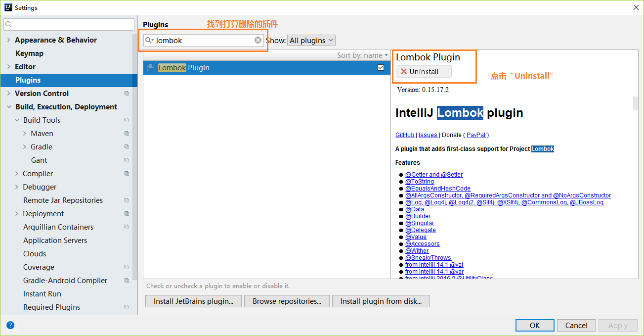Click project-level icon beside Gant

[127, 160]
